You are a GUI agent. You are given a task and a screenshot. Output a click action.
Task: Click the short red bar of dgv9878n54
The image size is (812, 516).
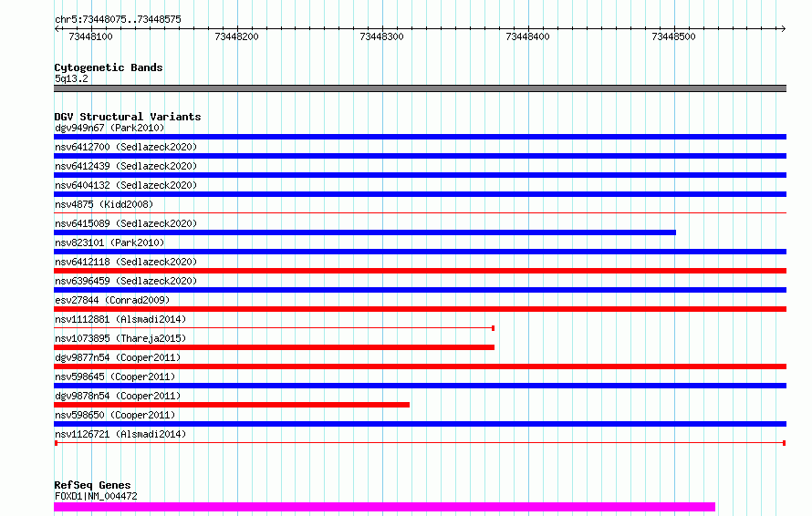[x=232, y=405]
